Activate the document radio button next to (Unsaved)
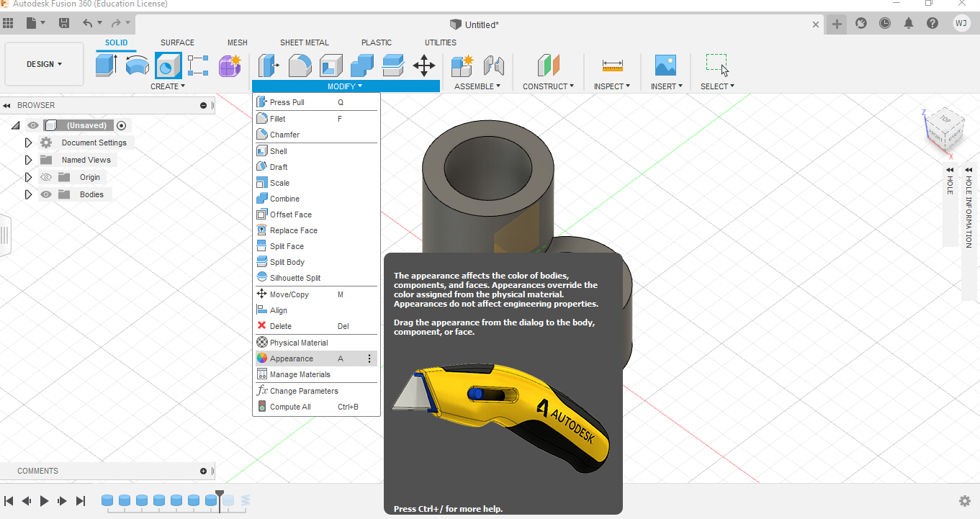The height and width of the screenshot is (519, 980). pos(121,125)
